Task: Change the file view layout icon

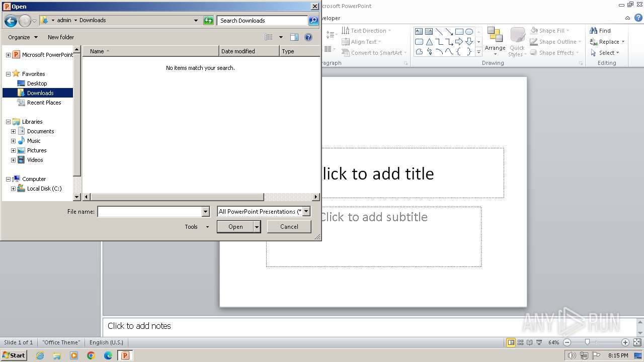Action: click(x=269, y=37)
